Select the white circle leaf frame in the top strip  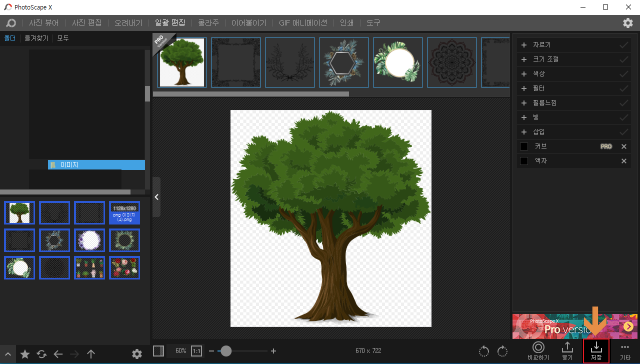[x=398, y=62]
